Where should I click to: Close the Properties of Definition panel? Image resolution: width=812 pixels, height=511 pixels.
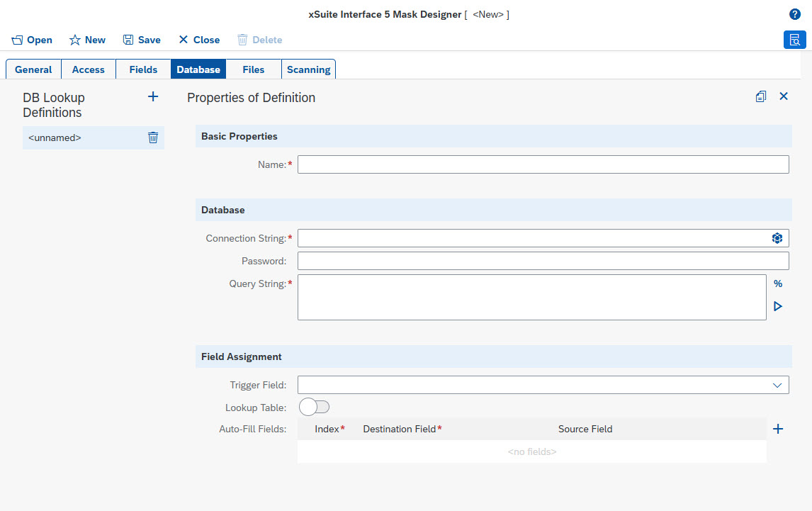click(784, 96)
